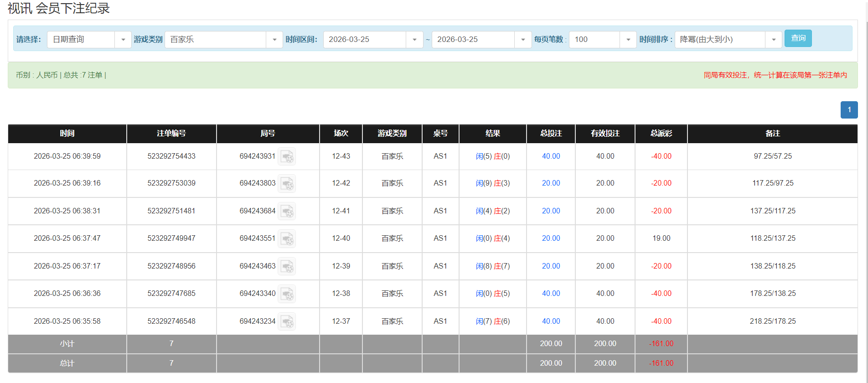The height and width of the screenshot is (383, 868).
Task: Click the 查询 search button
Action: 798,38
